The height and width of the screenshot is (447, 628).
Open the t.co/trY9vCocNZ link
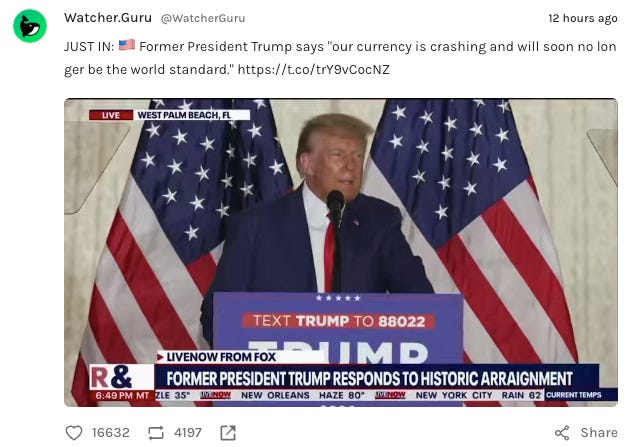coord(314,69)
